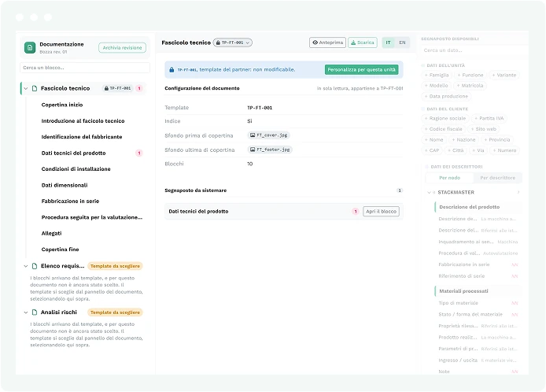Screen dimensions: 546x392
Task: Click the red badge on the Fascicolo tecnico tree row
Action: [139, 88]
